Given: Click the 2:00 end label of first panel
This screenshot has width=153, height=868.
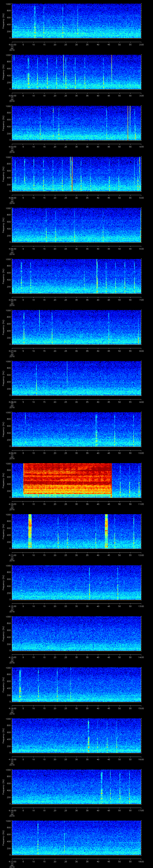Looking at the screenshot, I should (141, 44).
